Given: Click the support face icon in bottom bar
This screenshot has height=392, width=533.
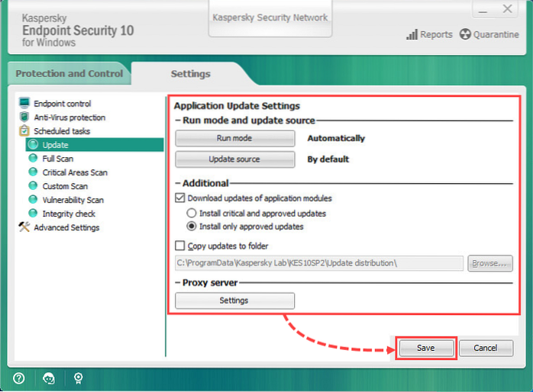Looking at the screenshot, I should [x=49, y=378].
